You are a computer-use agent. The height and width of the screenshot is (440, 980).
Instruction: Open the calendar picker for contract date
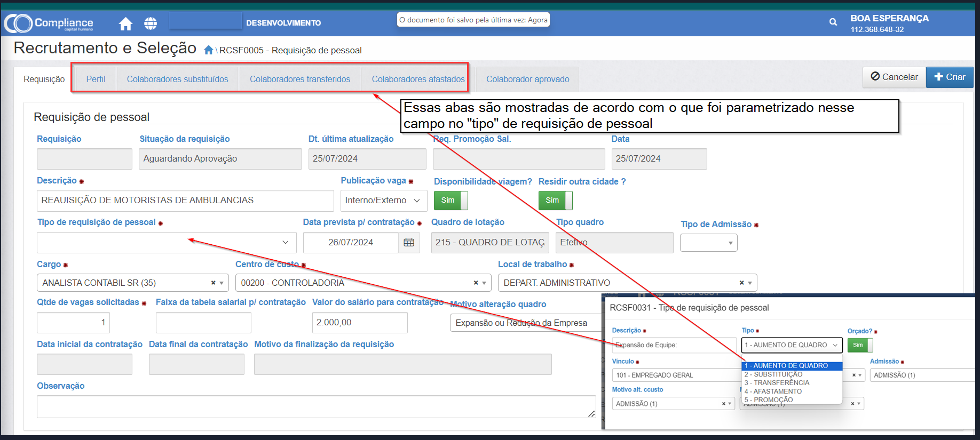point(409,243)
